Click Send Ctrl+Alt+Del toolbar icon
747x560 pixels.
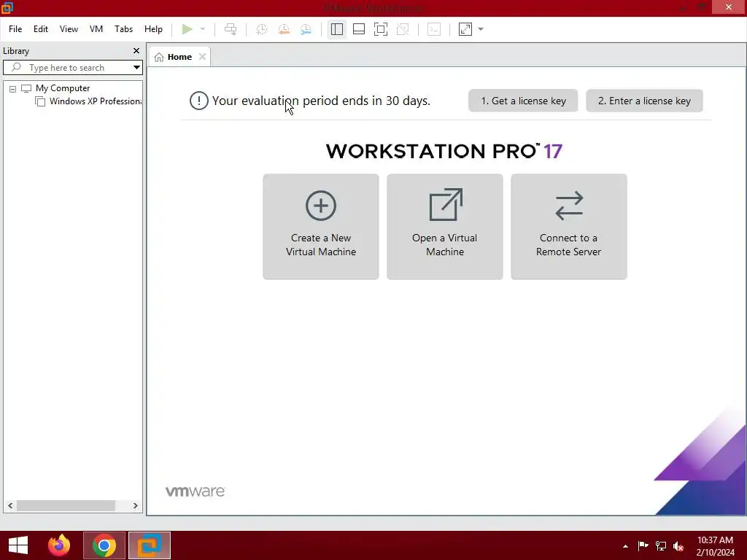(231, 29)
